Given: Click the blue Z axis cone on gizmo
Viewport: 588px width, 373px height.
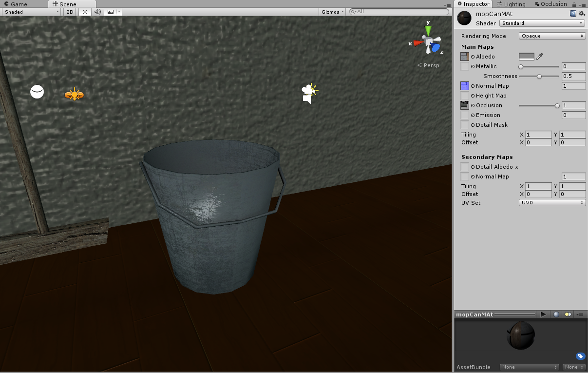Looking at the screenshot, I should [x=436, y=48].
